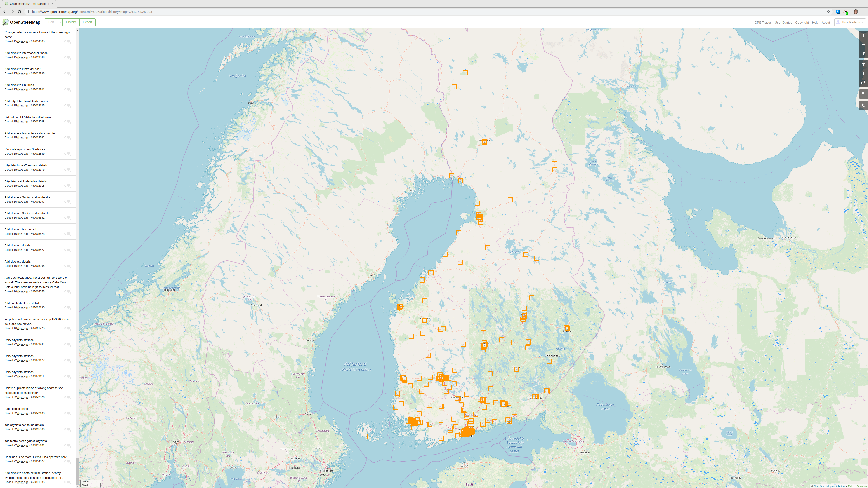Screen dimensions: 868x488
Task: Add a note to the map
Action: pyautogui.click(x=863, y=94)
